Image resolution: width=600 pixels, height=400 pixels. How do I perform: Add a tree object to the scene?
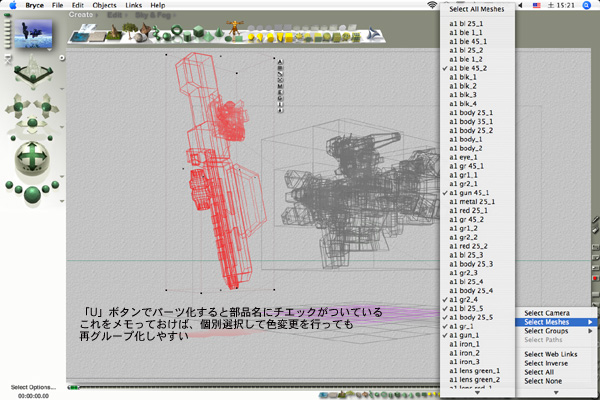click(129, 31)
